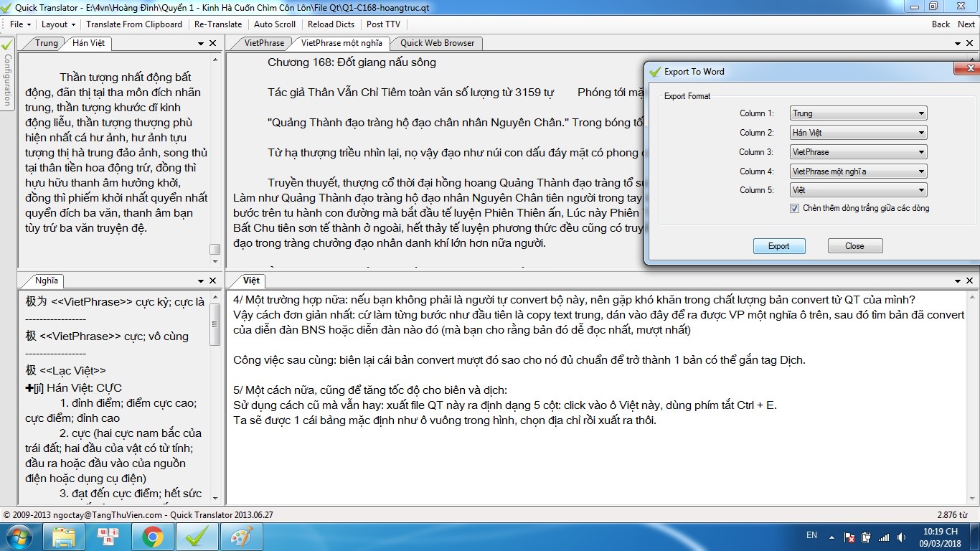Switch to Quick Web Browser tab

pyautogui.click(x=437, y=43)
